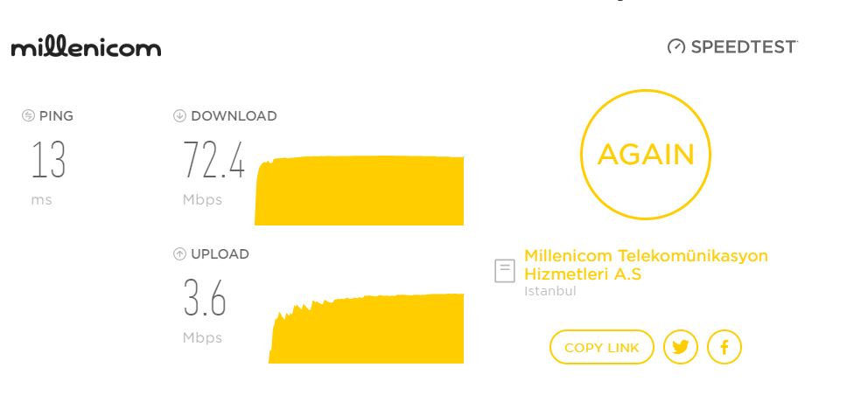
Task: Click the COPY LINK button
Action: click(602, 347)
